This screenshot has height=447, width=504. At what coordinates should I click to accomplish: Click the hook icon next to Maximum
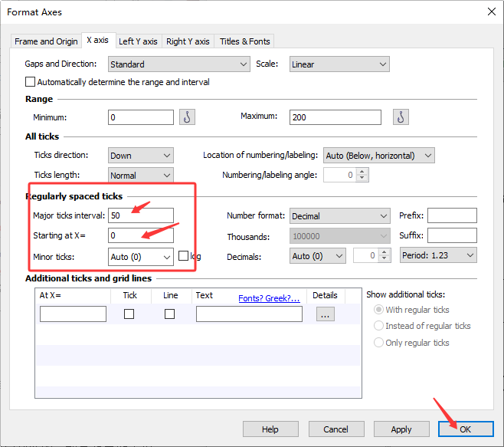click(x=401, y=117)
